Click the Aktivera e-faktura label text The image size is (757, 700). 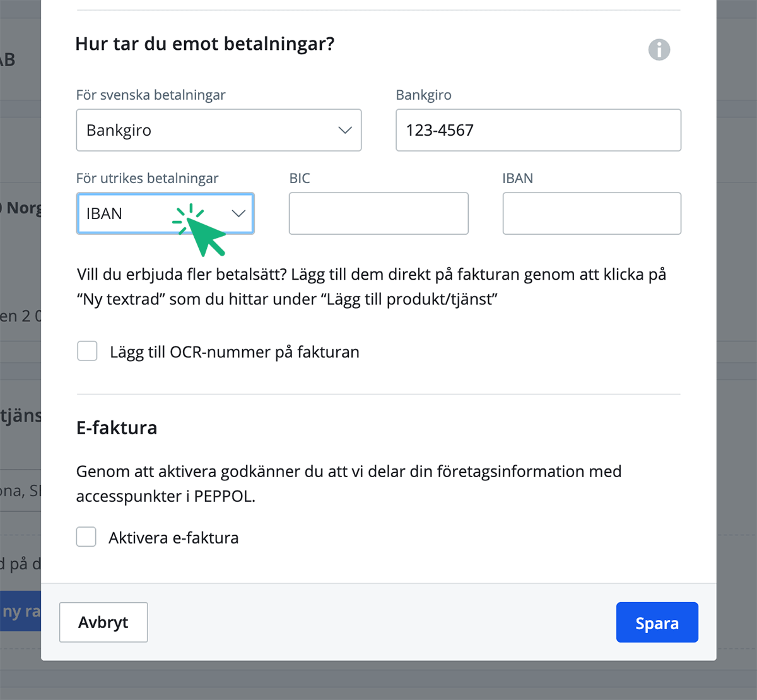173,537
